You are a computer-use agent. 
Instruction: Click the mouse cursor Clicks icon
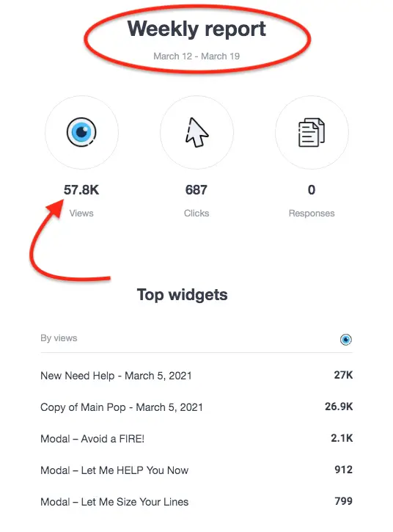tap(196, 132)
